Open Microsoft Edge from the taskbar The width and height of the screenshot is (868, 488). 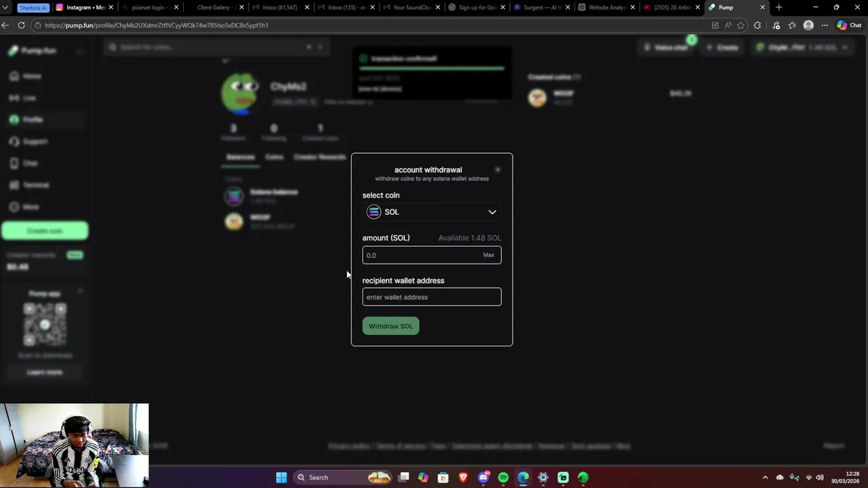(523, 477)
